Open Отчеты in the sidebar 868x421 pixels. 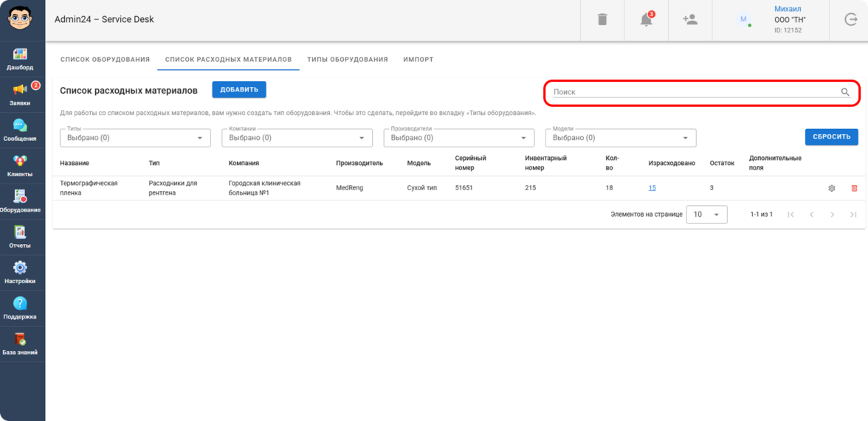tap(21, 237)
